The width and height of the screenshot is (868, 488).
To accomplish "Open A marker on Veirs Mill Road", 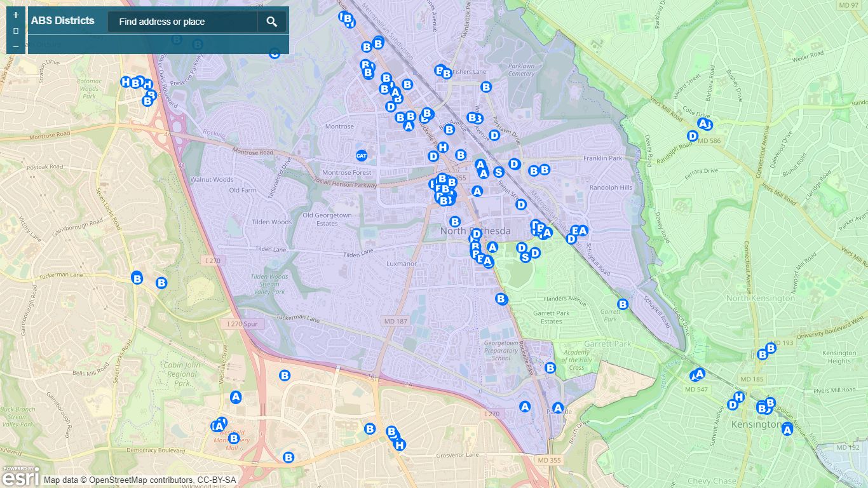I will click(x=702, y=123).
